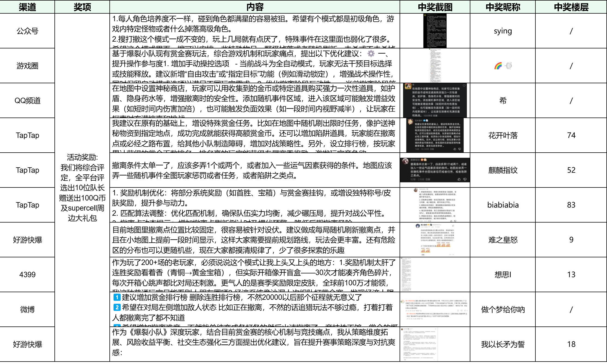Click the floor number 83 cell
The width and height of the screenshot is (607, 364).
(571, 205)
